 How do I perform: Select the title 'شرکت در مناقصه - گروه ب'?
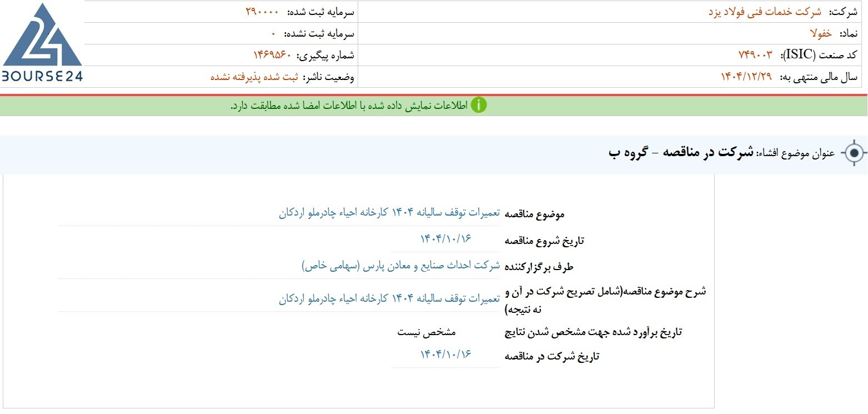click(681, 152)
